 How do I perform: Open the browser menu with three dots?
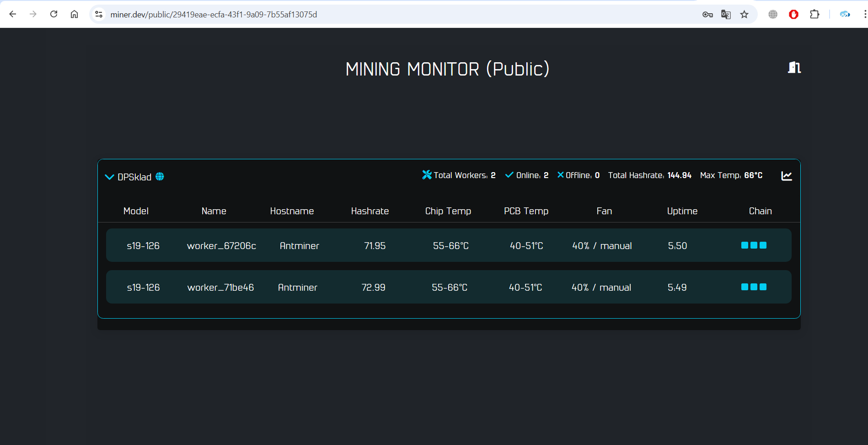pyautogui.click(x=864, y=14)
